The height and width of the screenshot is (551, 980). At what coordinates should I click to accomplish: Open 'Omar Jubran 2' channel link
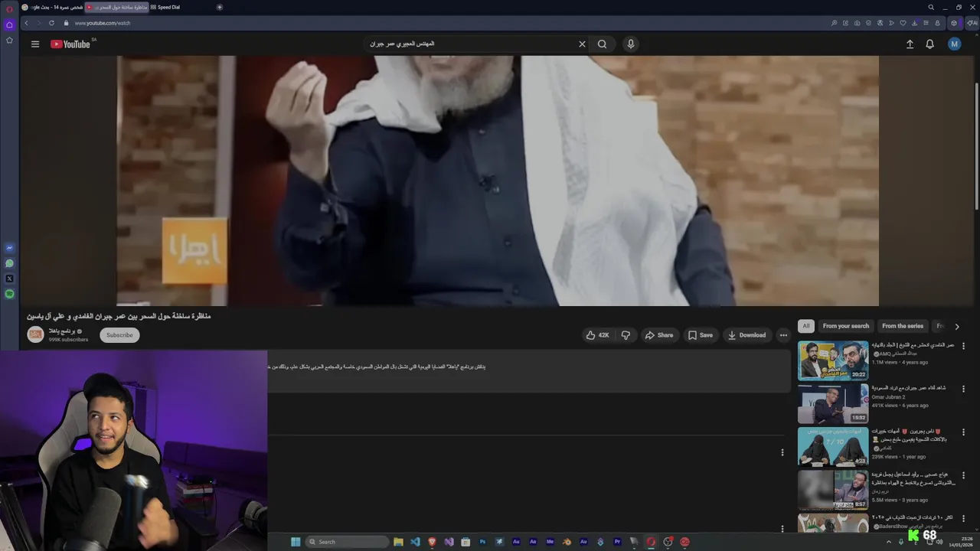click(888, 397)
